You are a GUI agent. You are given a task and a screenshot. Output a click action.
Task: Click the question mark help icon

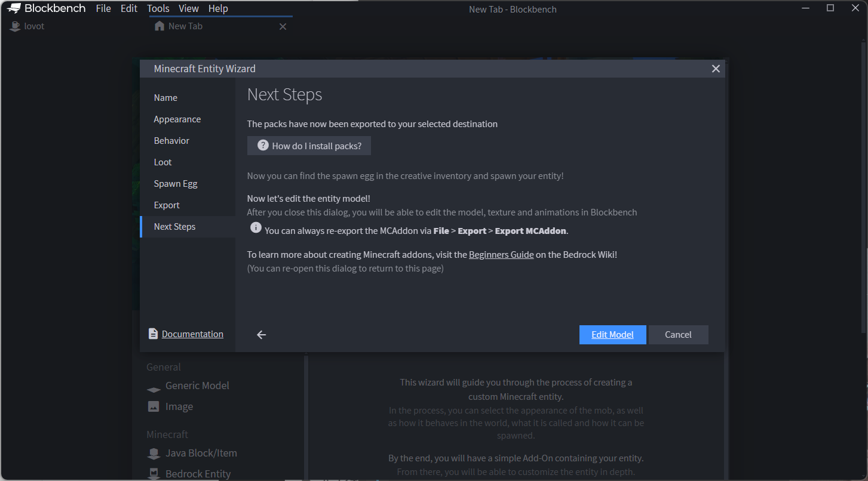[x=263, y=145]
